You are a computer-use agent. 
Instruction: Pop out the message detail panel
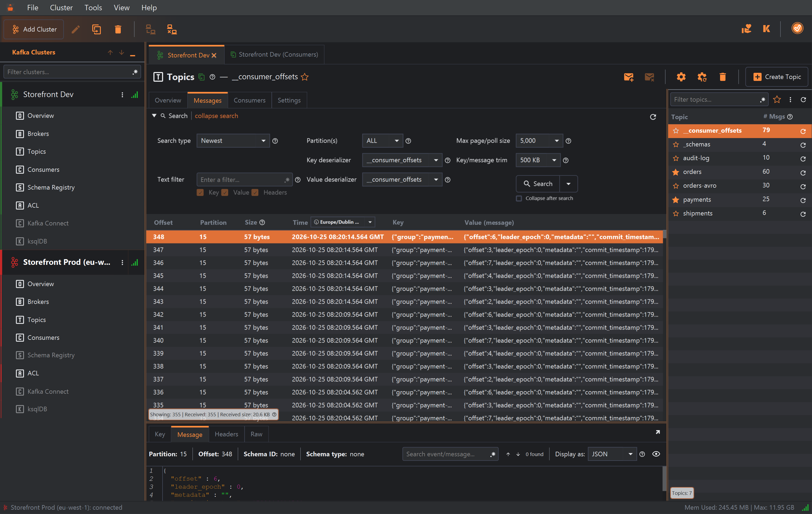pyautogui.click(x=657, y=432)
